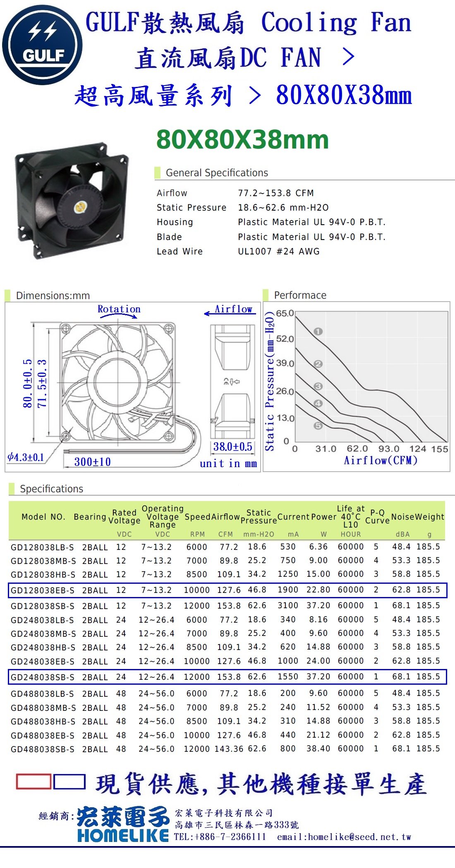Click the P-Q Curve column header
455x868 pixels.
[377, 516]
